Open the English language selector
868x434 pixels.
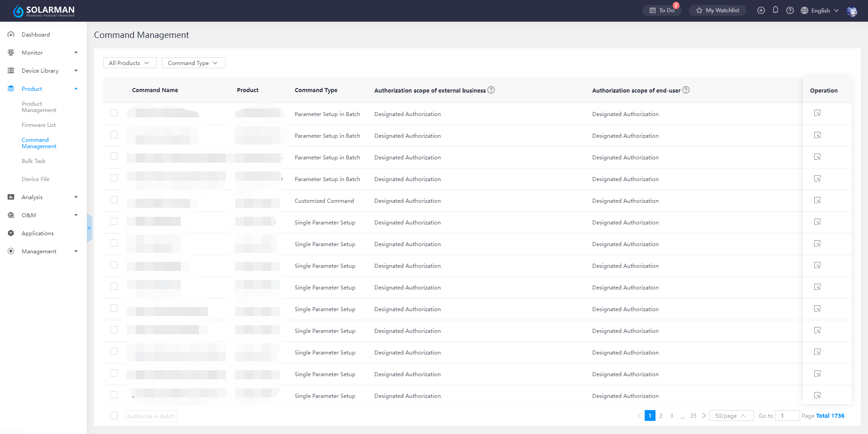(x=820, y=10)
